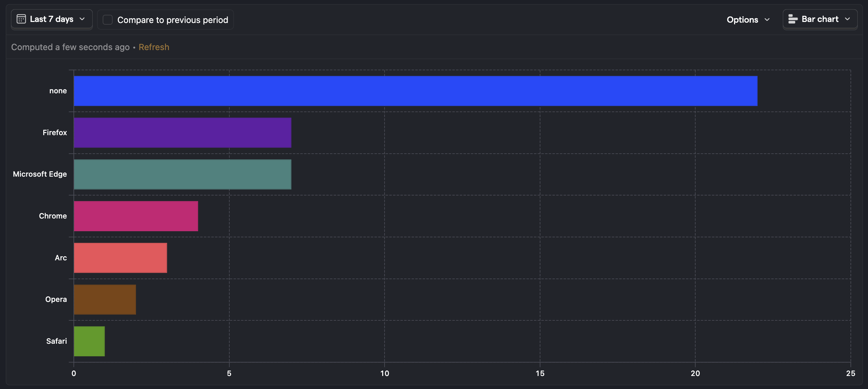Click the 'Safari' axis label

click(x=57, y=341)
